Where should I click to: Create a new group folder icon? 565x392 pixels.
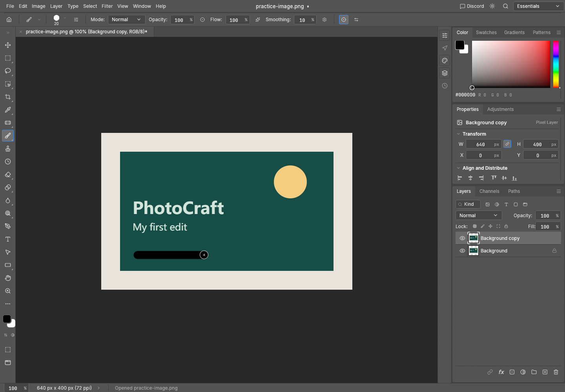coord(534,372)
